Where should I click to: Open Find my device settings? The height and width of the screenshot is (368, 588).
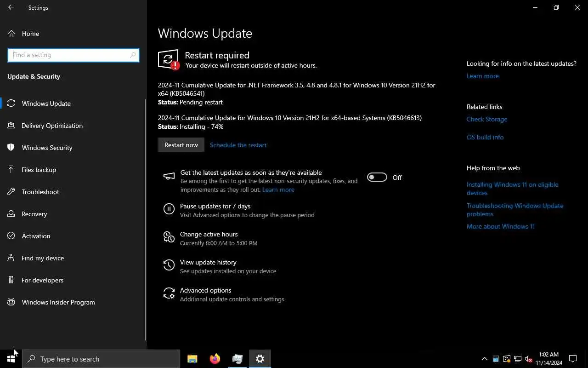click(x=73, y=258)
